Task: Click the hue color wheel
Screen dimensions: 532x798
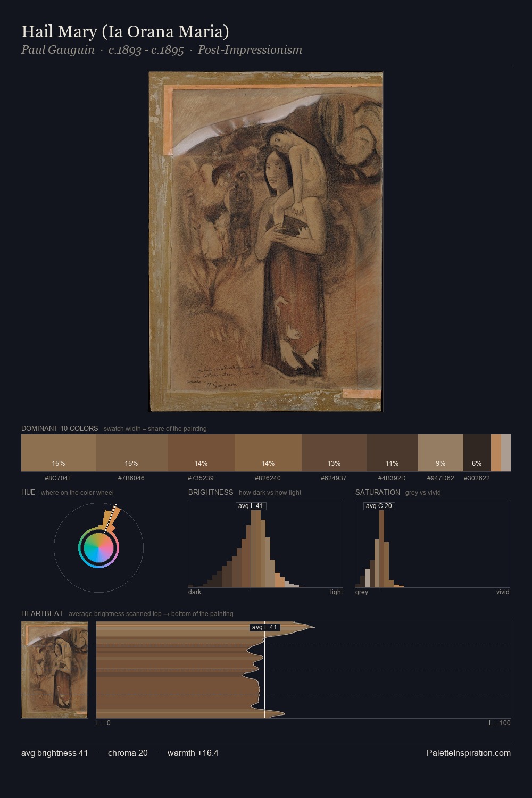Action: [98, 547]
